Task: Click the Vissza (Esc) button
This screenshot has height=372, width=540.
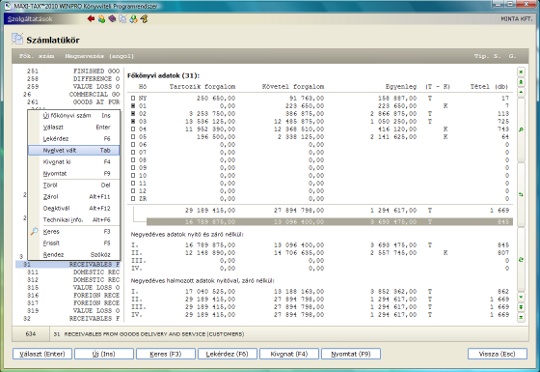Action: (497, 354)
